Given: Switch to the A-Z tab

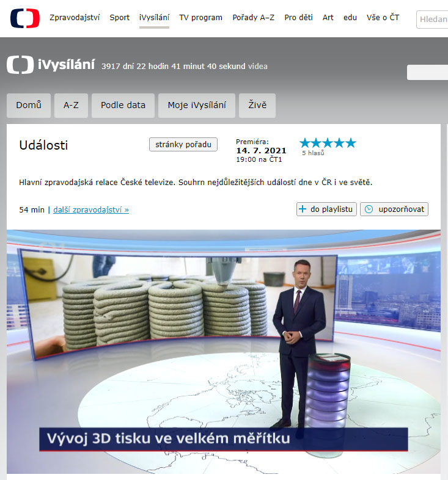Looking at the screenshot, I should point(71,105).
